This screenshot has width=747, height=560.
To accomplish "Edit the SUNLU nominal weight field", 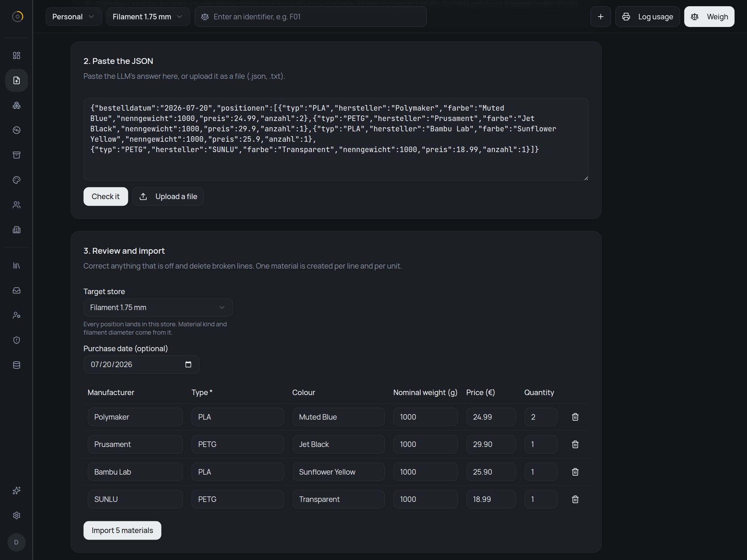I will [426, 500].
